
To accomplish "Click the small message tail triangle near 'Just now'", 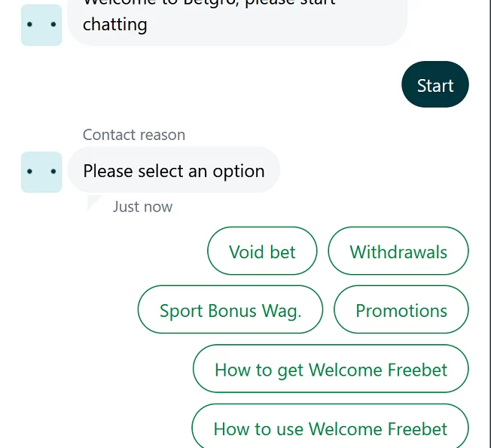I will [x=95, y=203].
